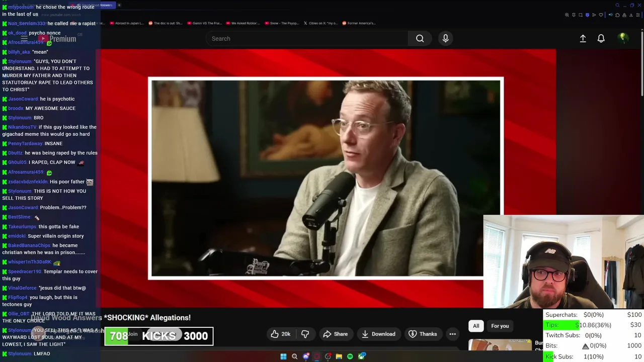
Task: Open the 'Former America's' bookmark
Action: (x=359, y=23)
